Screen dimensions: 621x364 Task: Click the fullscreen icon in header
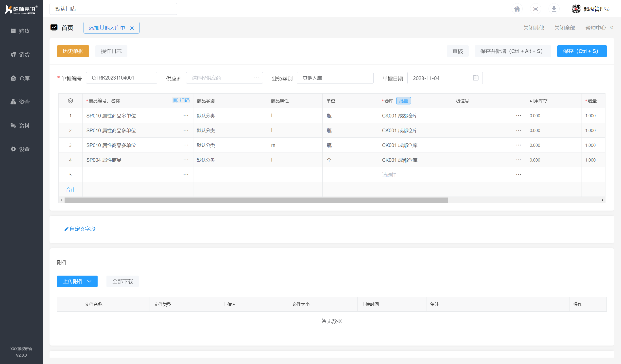click(x=535, y=9)
